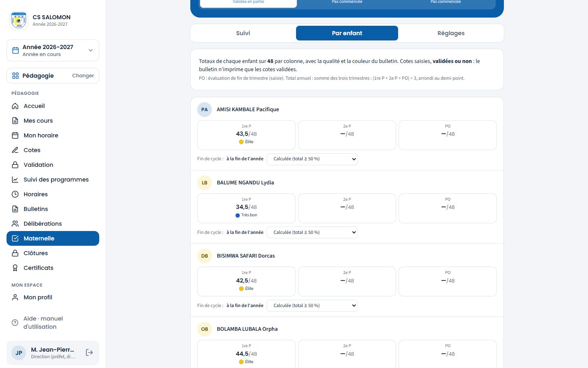Click the Suivi des programmes chart icon
The height and width of the screenshot is (368, 588).
[x=15, y=180]
